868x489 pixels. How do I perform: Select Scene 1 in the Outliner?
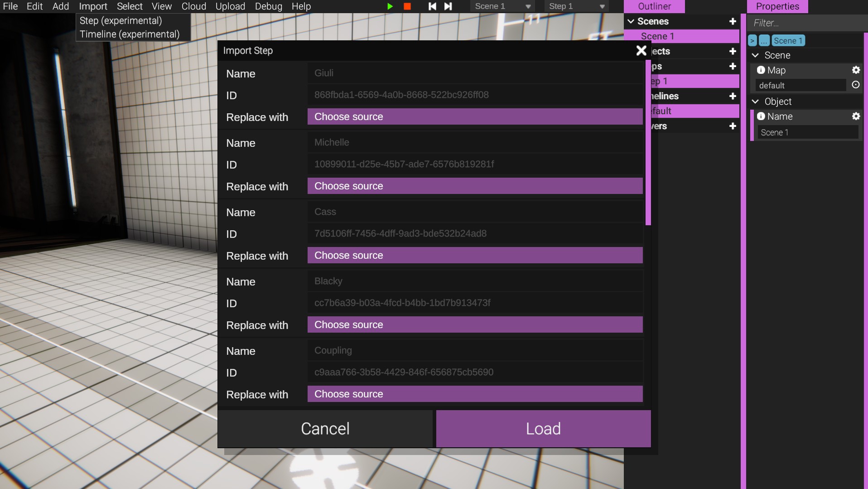(x=681, y=36)
